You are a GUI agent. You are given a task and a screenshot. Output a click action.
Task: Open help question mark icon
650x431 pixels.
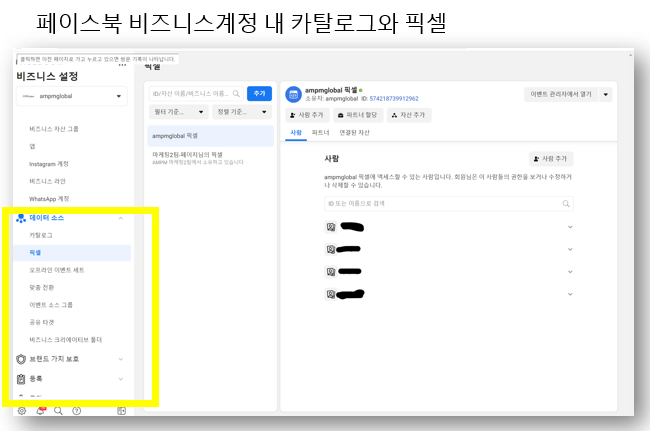77,411
